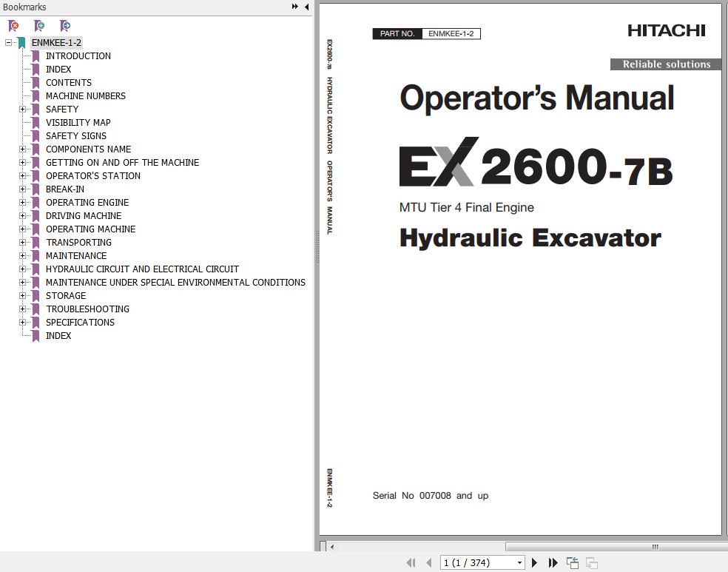
Task: Expand MAINTENANCE UNDER SPECIAL ENVIRONMENTAL CONDITIONS
Action: [x=22, y=282]
